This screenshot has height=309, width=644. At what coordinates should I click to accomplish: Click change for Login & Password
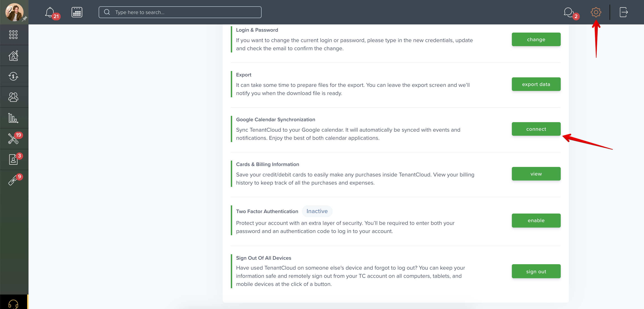pyautogui.click(x=536, y=40)
